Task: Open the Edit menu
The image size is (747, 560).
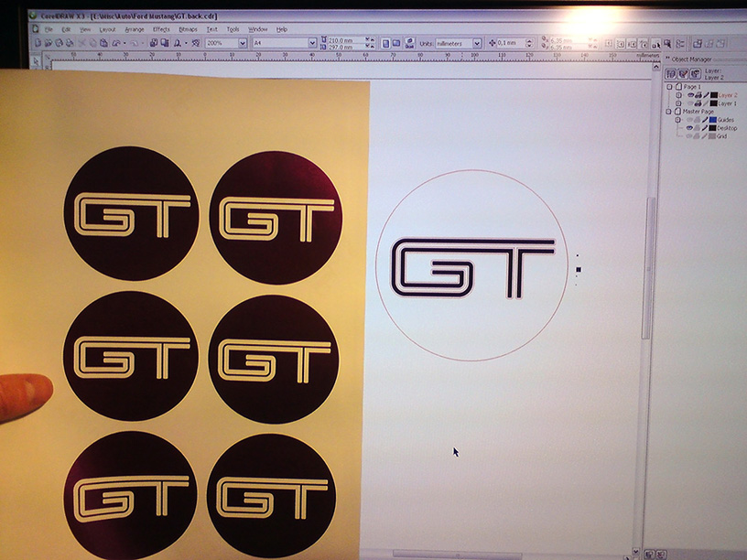Action: pyautogui.click(x=66, y=29)
